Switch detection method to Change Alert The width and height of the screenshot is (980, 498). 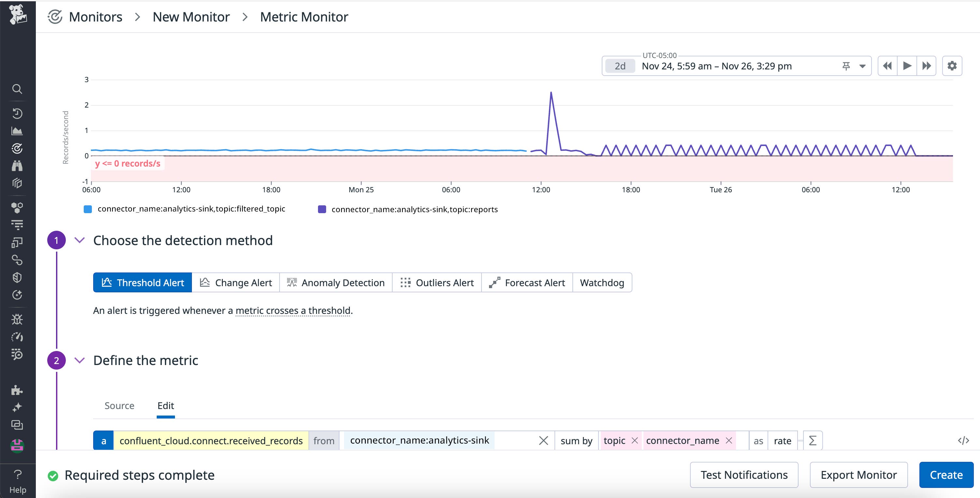tap(236, 282)
